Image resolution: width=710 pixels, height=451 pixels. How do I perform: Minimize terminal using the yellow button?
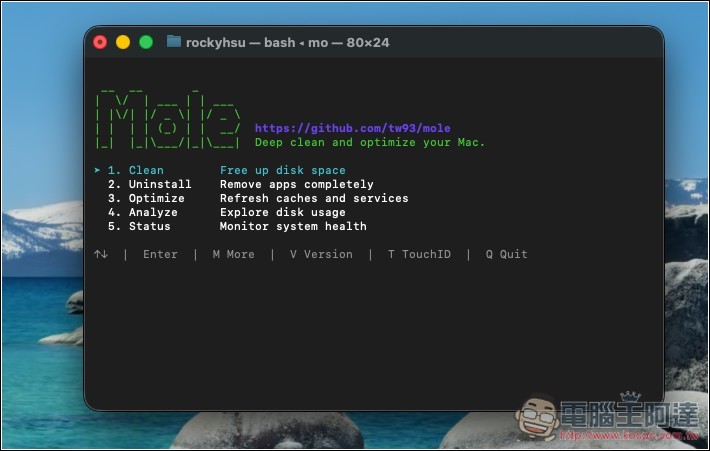123,42
